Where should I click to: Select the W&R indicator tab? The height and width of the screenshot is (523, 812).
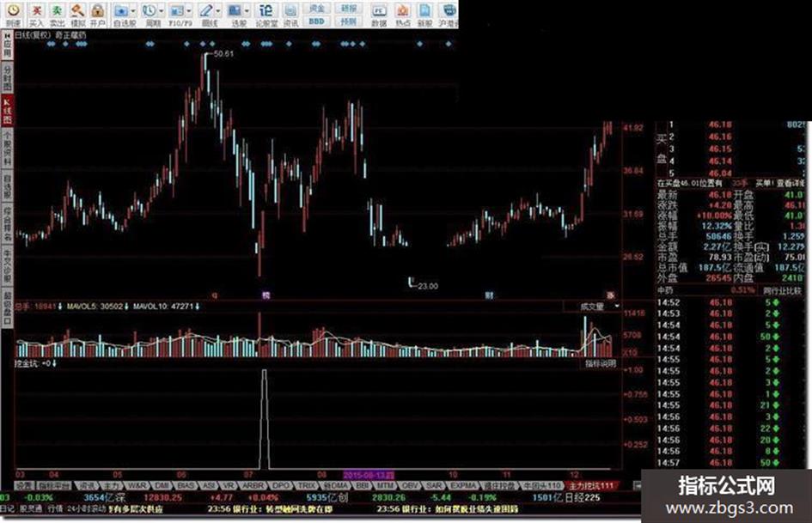137,486
